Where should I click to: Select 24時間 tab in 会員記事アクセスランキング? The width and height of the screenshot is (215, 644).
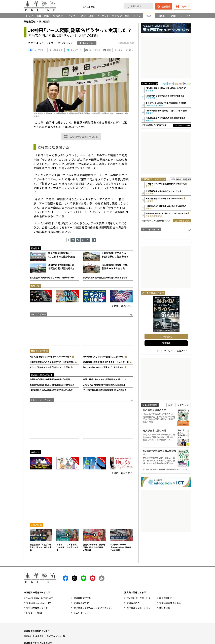click(x=178, y=179)
